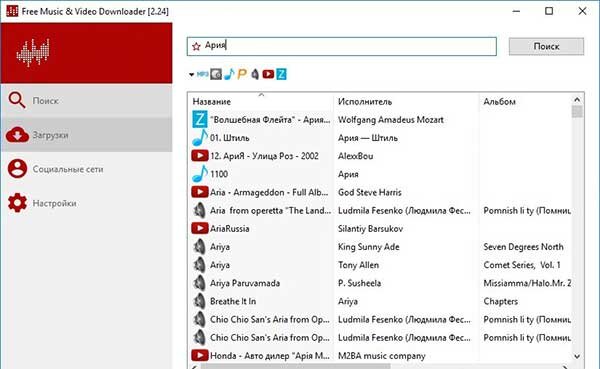Image resolution: width=600 pixels, height=369 pixels.
Task: Select the "Волшебная Флейта" - Ария track title
Action: tap(270, 119)
